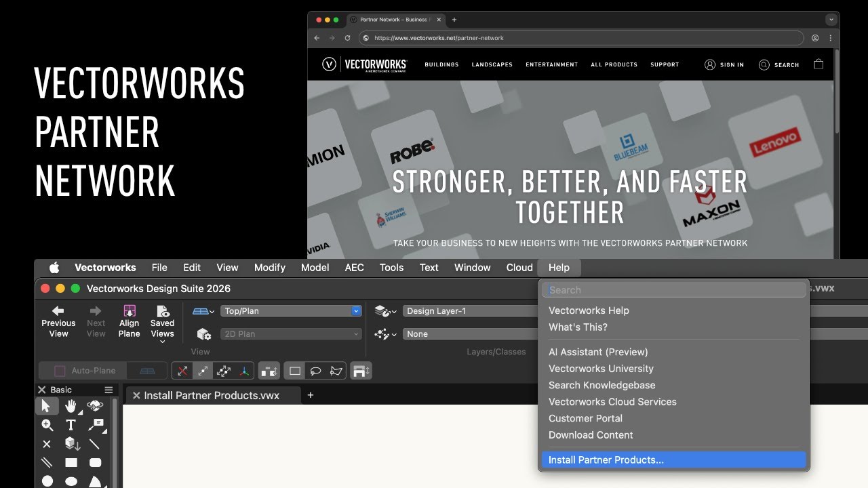This screenshot has width=868, height=488.
Task: Select the Symbol Insertion tool
Action: [71, 444]
